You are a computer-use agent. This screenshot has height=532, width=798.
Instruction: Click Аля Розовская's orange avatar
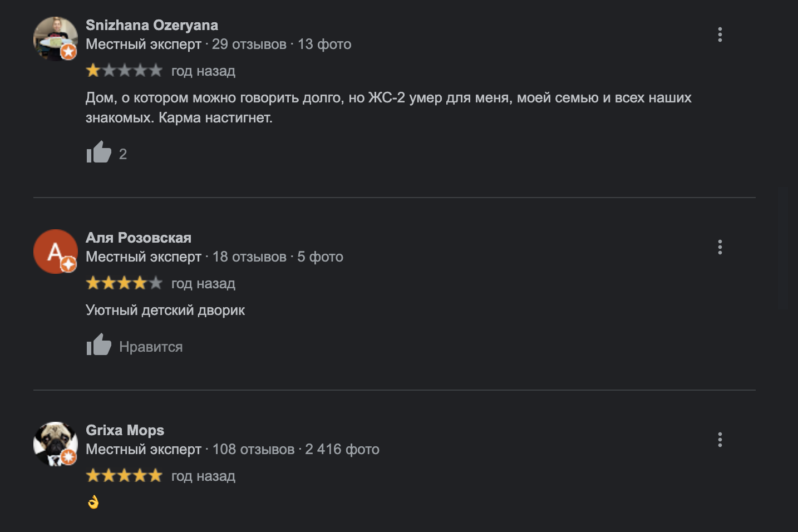[x=55, y=251]
